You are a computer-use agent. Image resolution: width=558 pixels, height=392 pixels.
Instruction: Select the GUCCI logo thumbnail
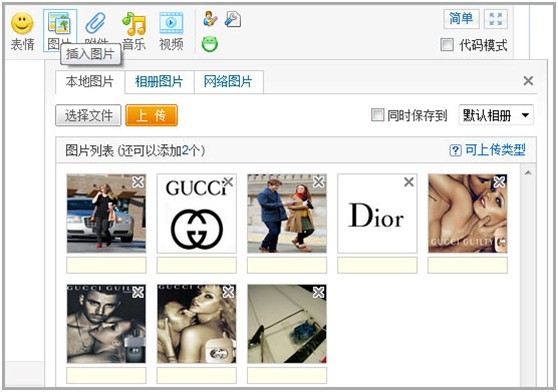pyautogui.click(x=196, y=213)
